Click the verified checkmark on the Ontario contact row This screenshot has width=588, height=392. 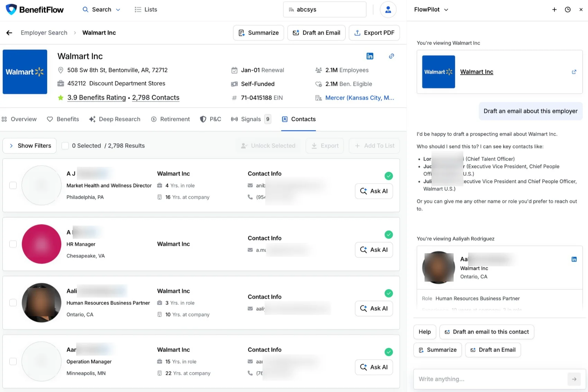point(389,293)
